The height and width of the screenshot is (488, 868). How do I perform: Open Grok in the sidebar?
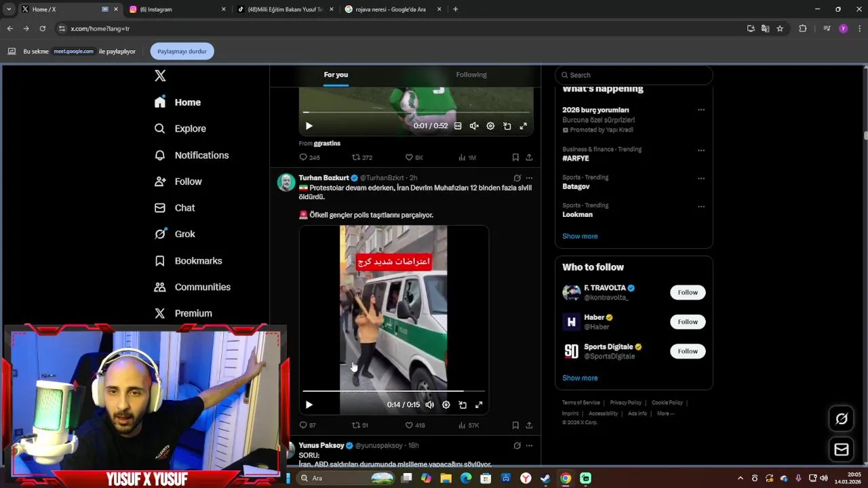tap(174, 234)
